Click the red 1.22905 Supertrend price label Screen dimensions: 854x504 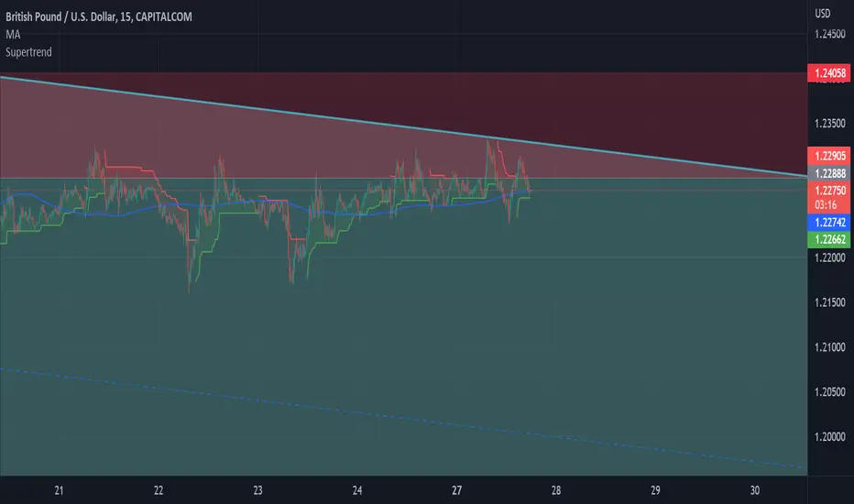point(829,156)
